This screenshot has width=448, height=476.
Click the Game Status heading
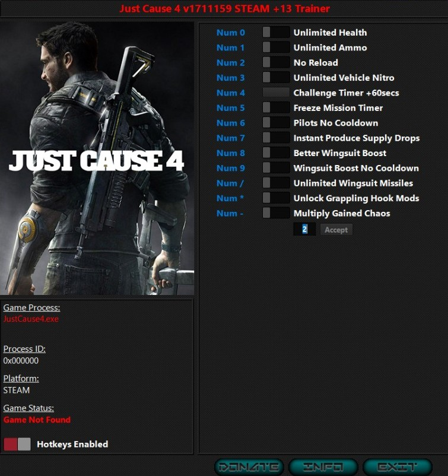28,408
